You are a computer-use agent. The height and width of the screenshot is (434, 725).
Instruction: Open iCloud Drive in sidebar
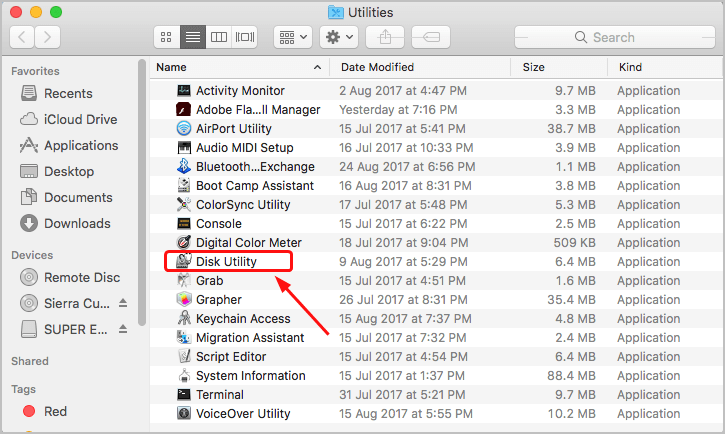68,119
